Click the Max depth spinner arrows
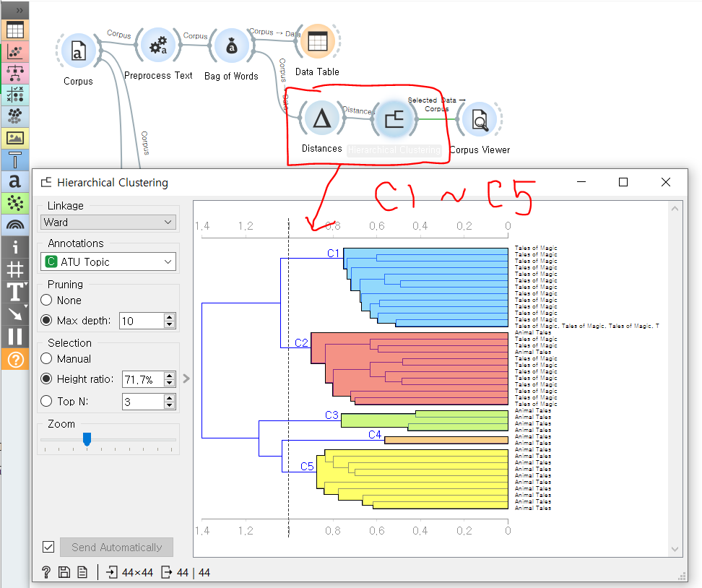702x588 pixels. tap(169, 321)
